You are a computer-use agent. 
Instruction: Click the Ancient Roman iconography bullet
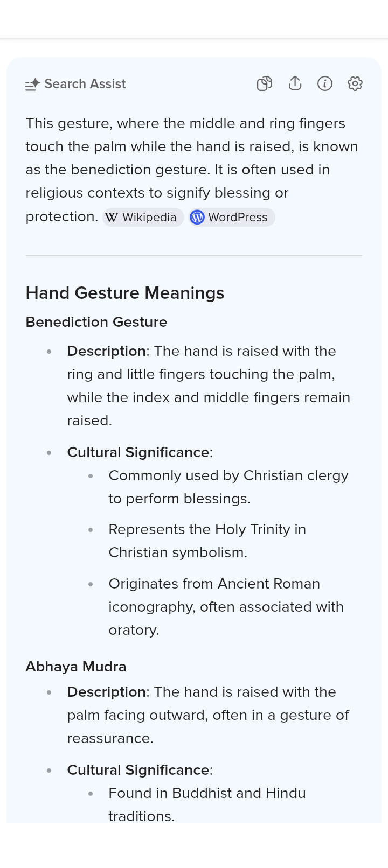click(226, 606)
